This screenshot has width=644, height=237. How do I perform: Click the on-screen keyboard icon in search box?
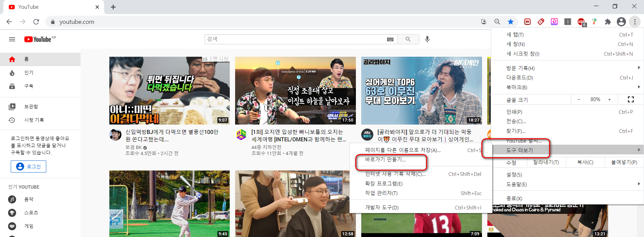coord(390,39)
